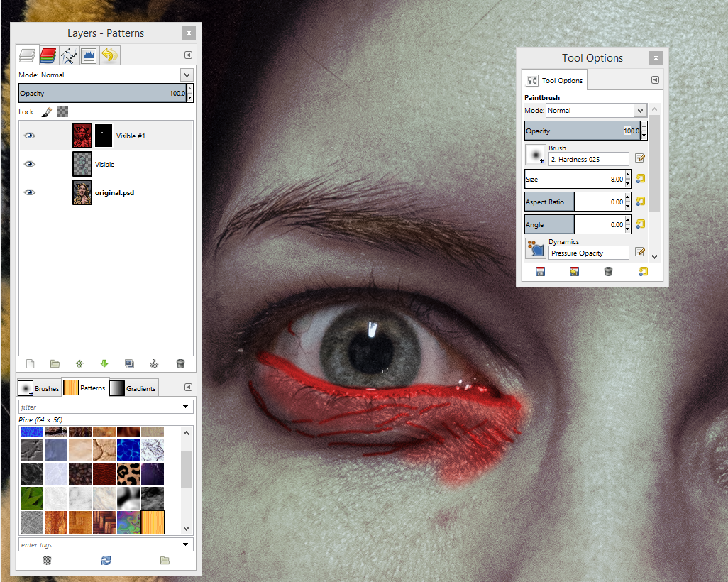Open the Histogram dialog icon
728x582 pixels.
tap(89, 55)
